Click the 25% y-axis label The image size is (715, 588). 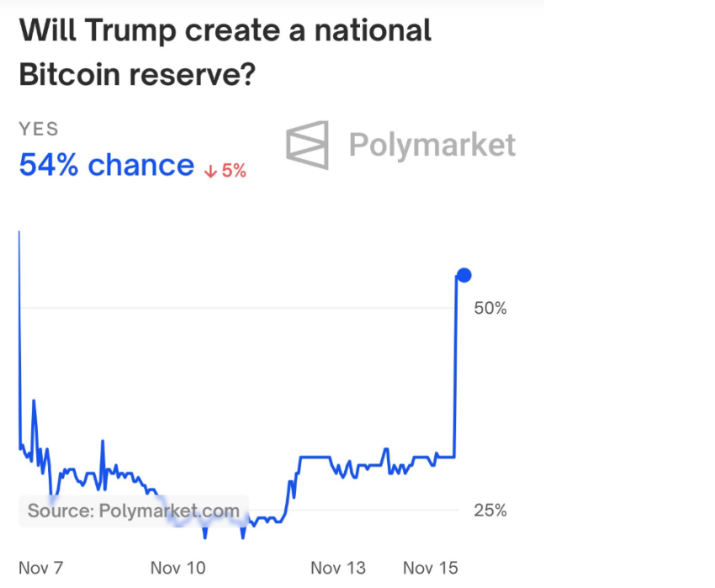[490, 511]
